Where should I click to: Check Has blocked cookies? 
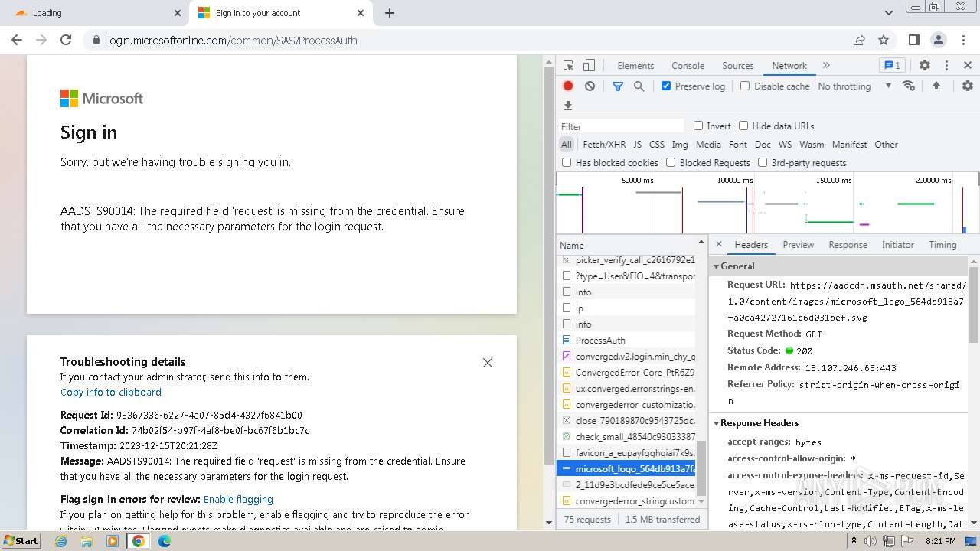tap(567, 162)
